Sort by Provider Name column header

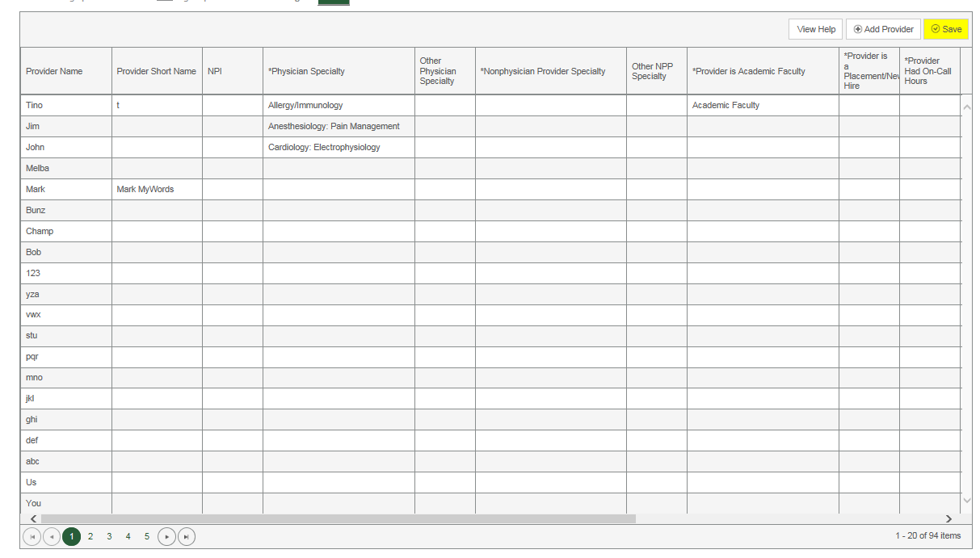54,71
